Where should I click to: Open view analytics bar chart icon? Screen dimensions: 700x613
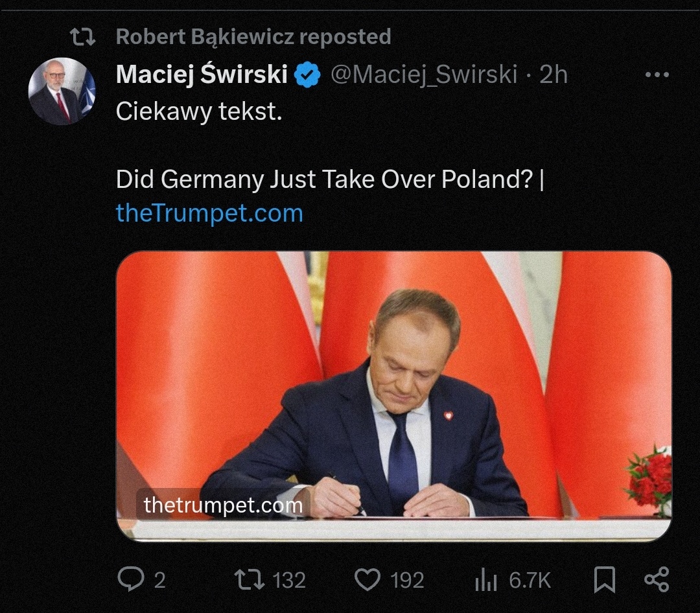tap(485, 579)
